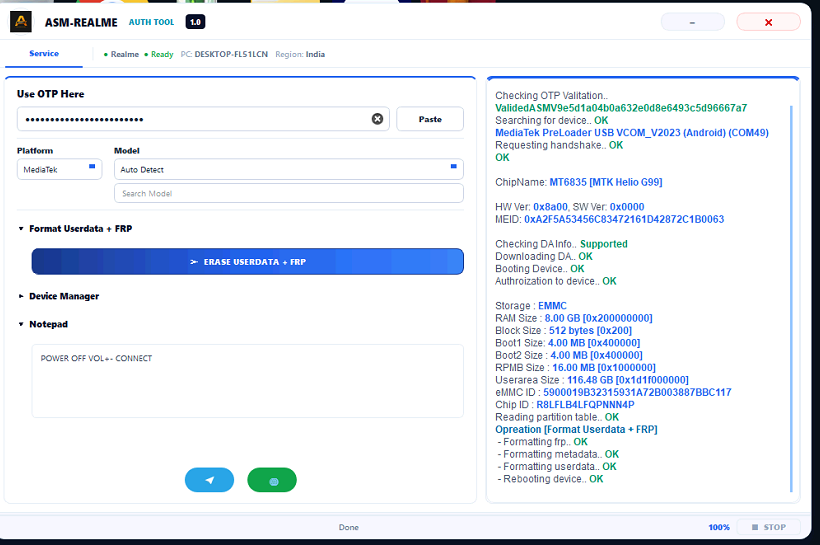Close the ASM-REALME window
Image resolution: width=820 pixels, height=545 pixels.
[768, 22]
